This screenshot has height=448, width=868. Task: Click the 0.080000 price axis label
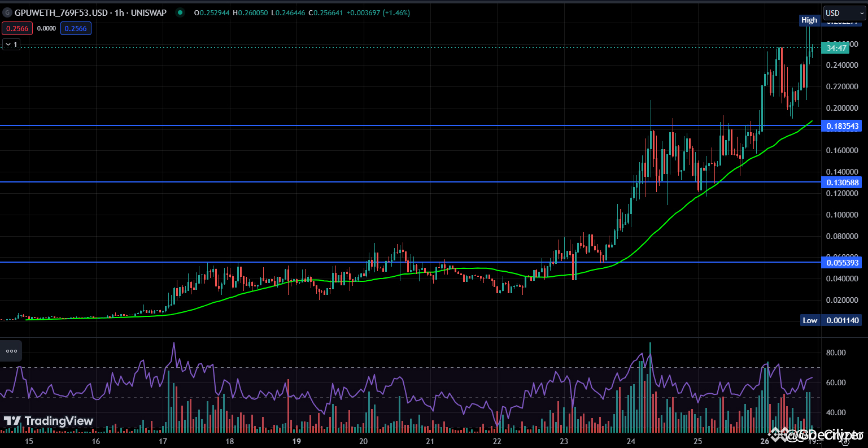point(843,236)
